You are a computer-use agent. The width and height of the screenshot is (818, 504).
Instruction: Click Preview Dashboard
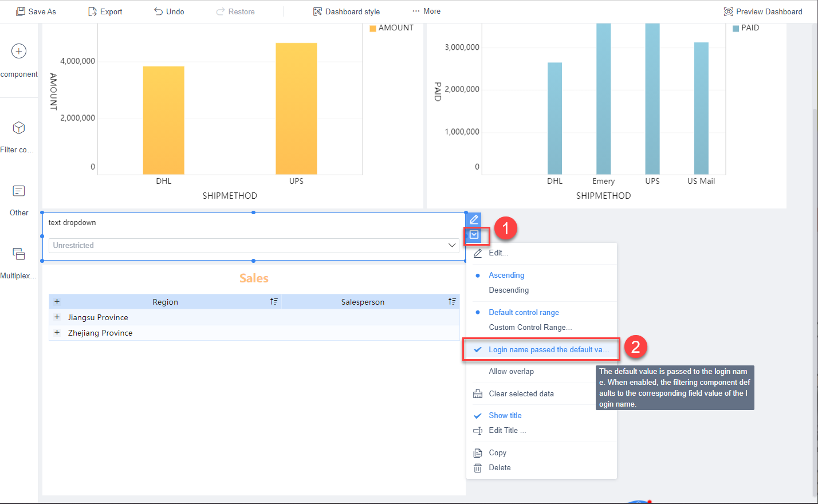coord(763,11)
